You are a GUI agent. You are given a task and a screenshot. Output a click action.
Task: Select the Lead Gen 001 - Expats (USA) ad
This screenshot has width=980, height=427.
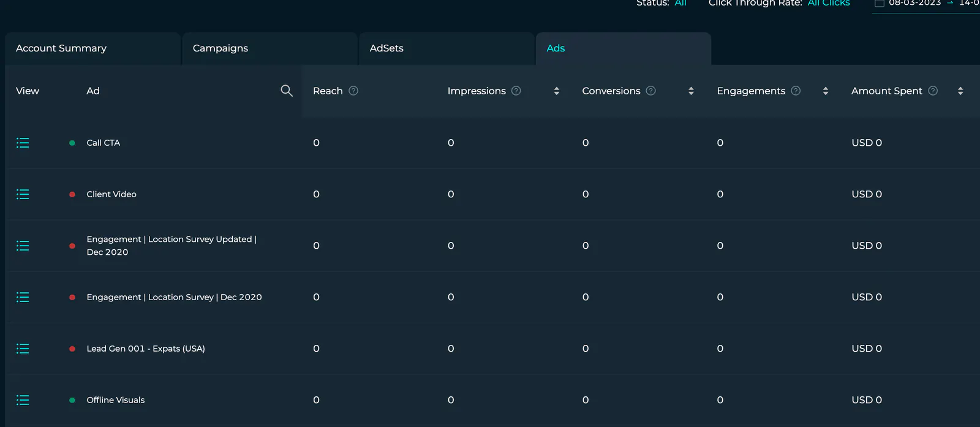[x=146, y=349]
